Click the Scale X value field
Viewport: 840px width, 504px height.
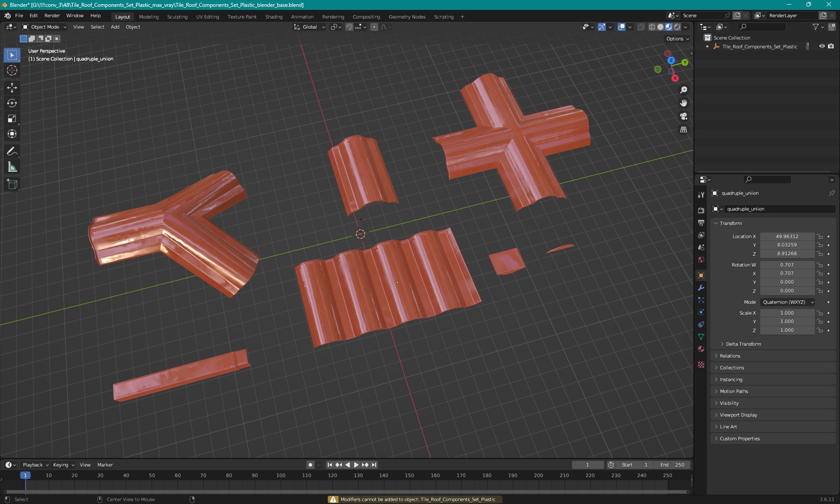[x=787, y=313]
